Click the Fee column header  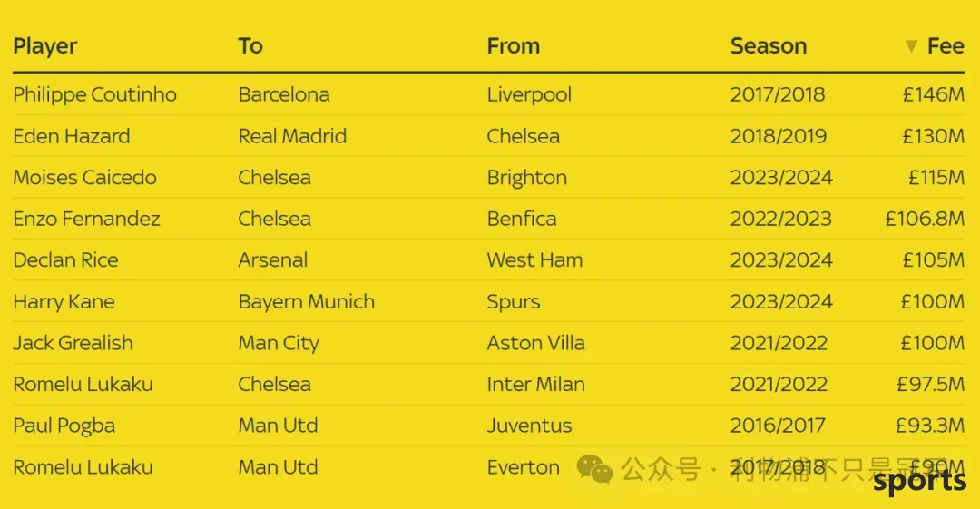[945, 45]
